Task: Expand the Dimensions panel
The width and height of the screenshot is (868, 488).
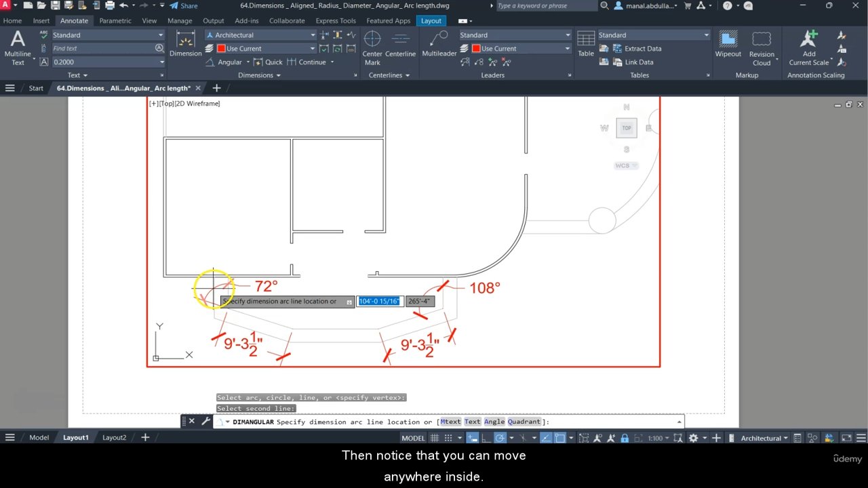Action: click(x=259, y=75)
